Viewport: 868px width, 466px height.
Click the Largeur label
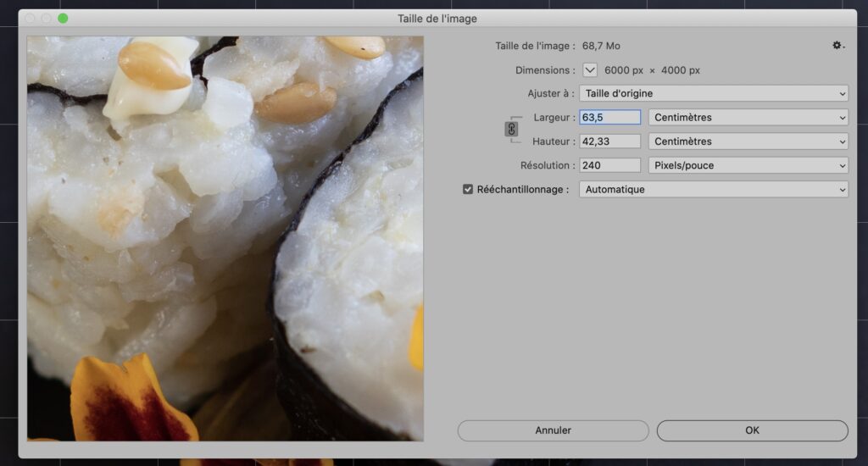554,118
